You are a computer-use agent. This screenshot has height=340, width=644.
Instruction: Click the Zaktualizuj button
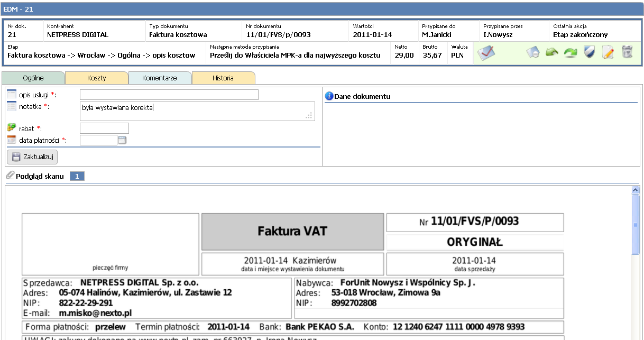(32, 157)
